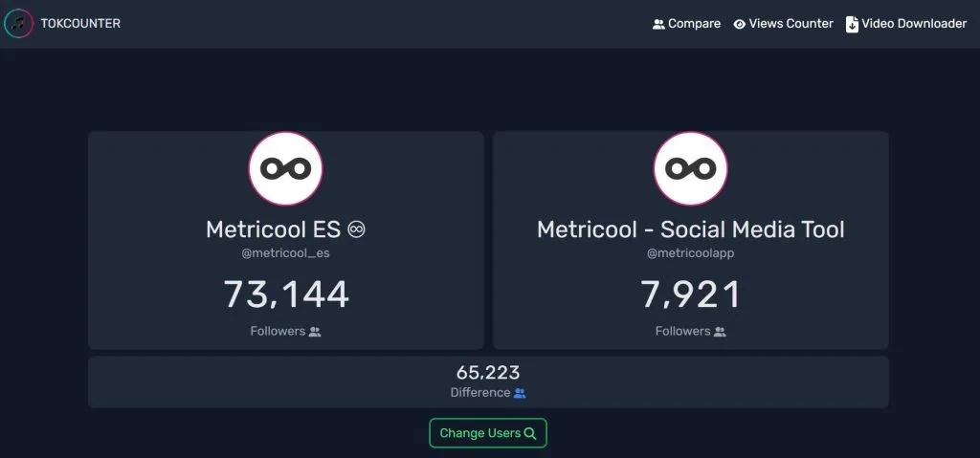The image size is (980, 458).
Task: Select the Metricool Social Media Tool avatar
Action: tap(690, 168)
